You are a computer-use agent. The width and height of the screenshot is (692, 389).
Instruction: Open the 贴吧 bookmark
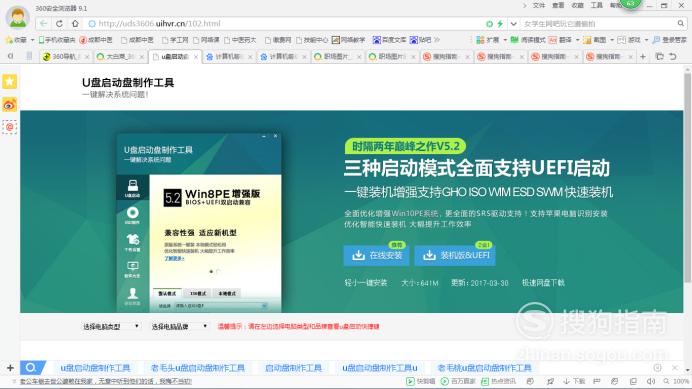[420, 40]
